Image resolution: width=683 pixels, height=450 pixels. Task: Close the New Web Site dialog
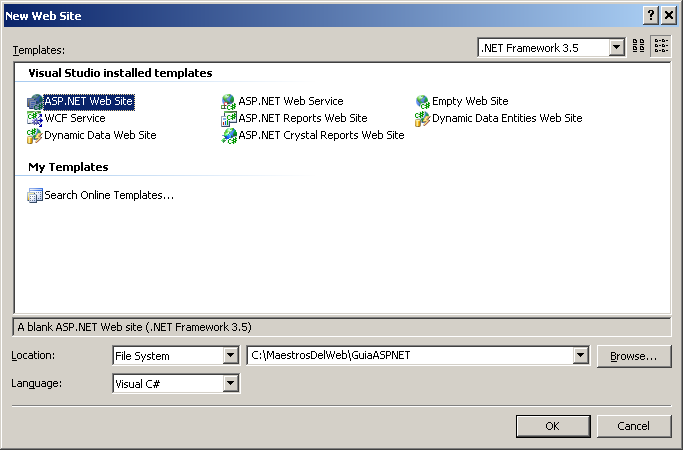(669, 16)
